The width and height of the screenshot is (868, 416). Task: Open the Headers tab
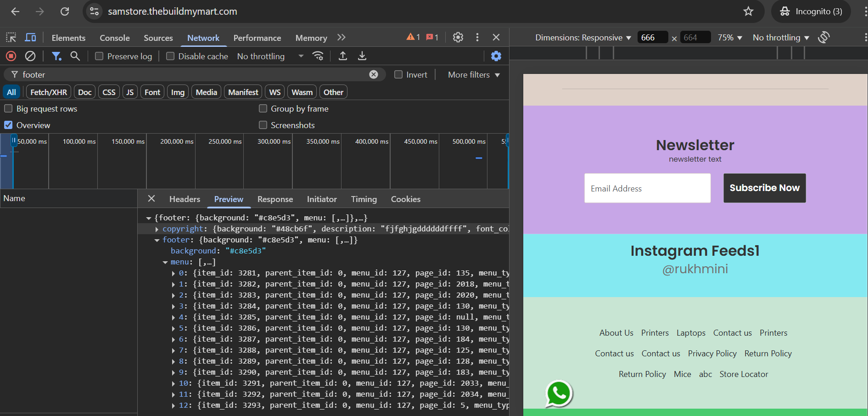pos(185,199)
